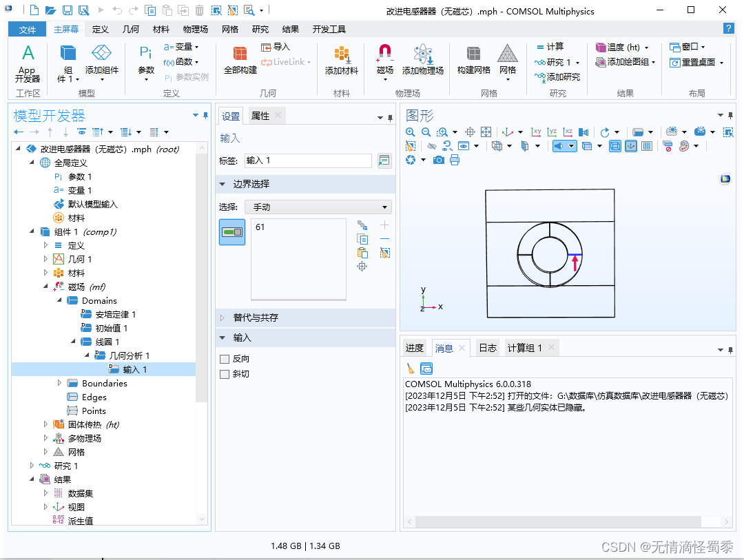744x560 pixels.
Task: Close the 计算组 1 tab
Action: point(551,348)
